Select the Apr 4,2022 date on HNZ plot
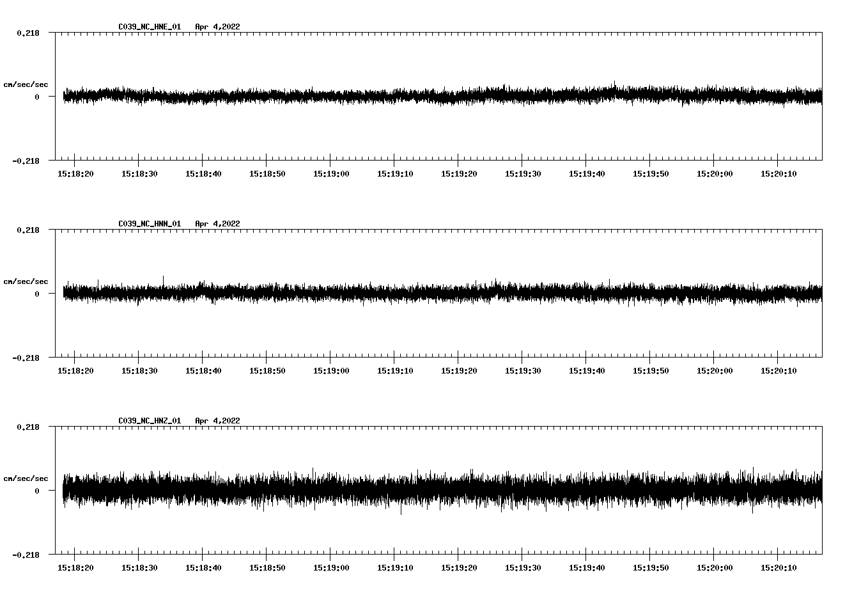The height and width of the screenshot is (591, 868). [x=218, y=421]
